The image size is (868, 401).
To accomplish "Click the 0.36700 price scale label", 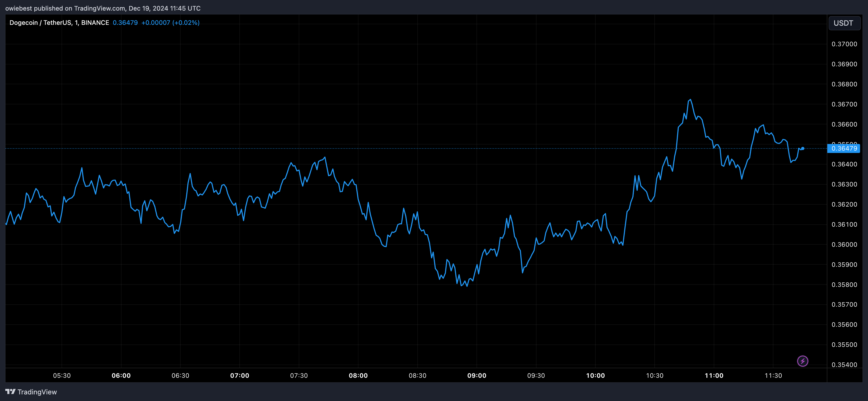I will 844,104.
